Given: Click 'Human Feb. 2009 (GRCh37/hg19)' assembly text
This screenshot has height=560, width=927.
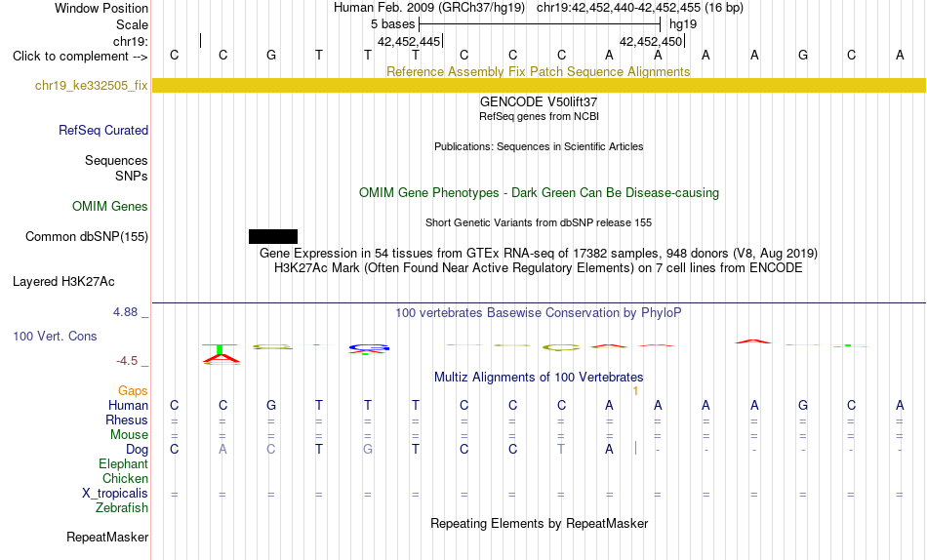Looking at the screenshot, I should (429, 8).
